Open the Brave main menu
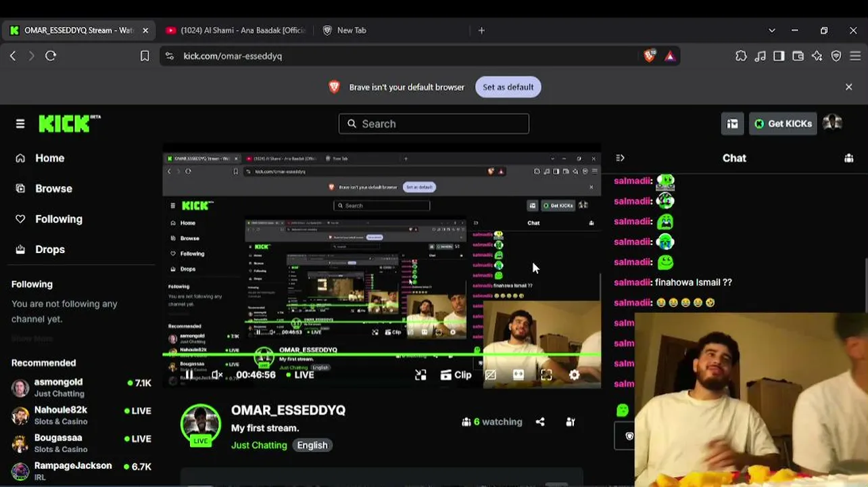868x487 pixels. (x=855, y=56)
